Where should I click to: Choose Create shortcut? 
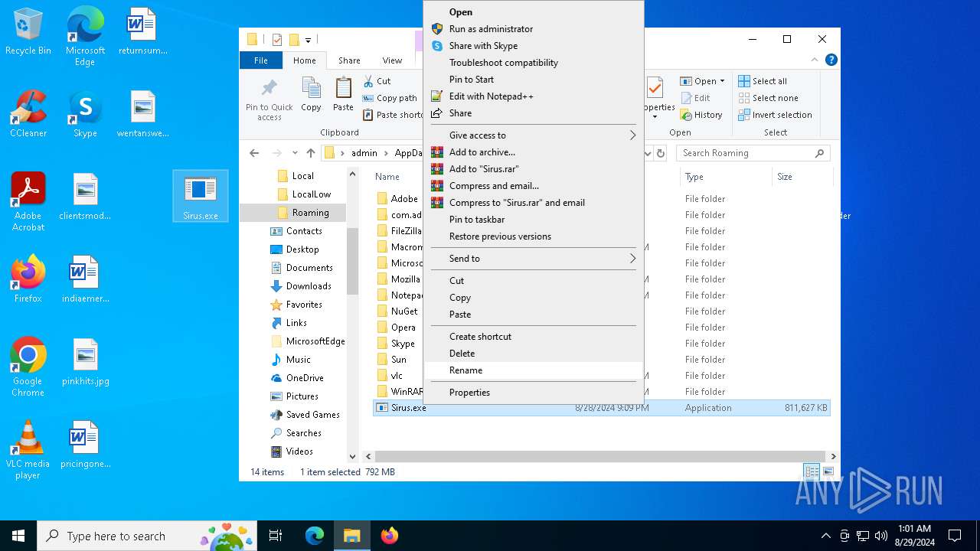pyautogui.click(x=534, y=337)
